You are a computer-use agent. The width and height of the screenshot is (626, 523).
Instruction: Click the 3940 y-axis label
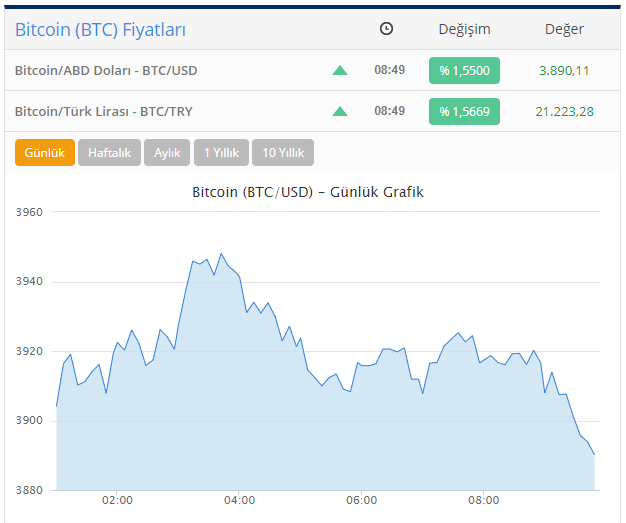pyautogui.click(x=29, y=281)
